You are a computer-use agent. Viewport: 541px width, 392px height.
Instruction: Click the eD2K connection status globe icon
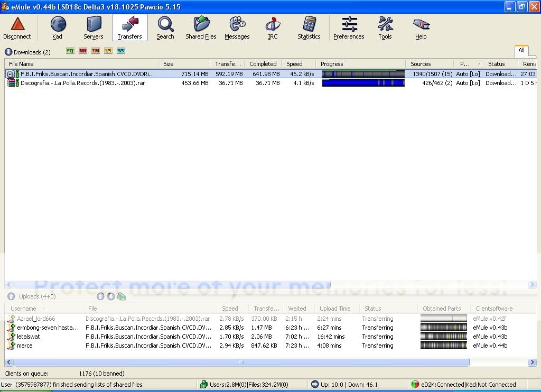pyautogui.click(x=415, y=384)
